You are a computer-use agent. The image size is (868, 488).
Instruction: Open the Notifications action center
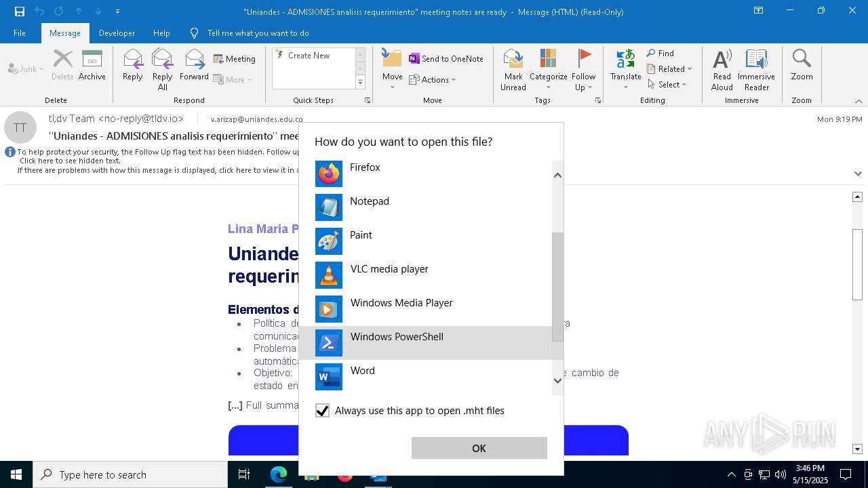[x=846, y=474]
